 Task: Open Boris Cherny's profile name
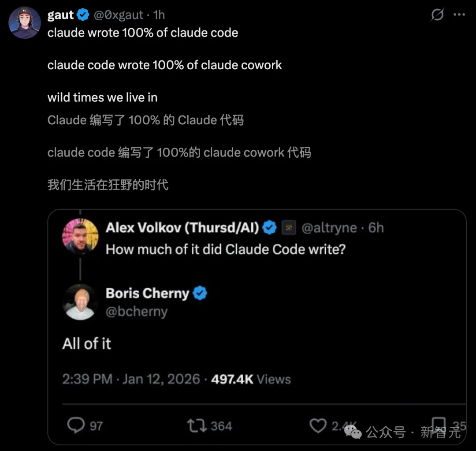point(147,294)
